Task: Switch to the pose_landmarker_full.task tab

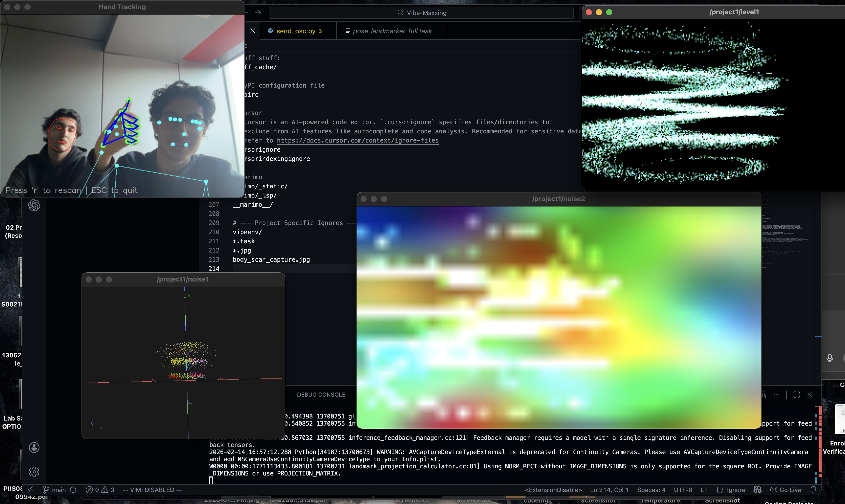Action: pos(392,31)
